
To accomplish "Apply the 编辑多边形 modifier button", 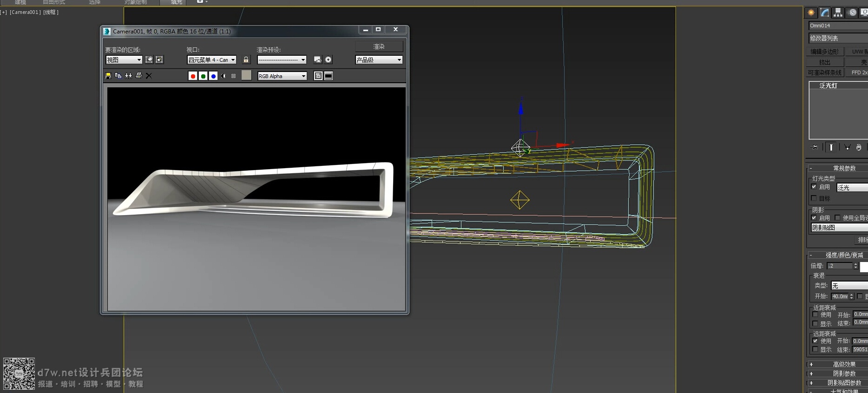I will [x=825, y=52].
